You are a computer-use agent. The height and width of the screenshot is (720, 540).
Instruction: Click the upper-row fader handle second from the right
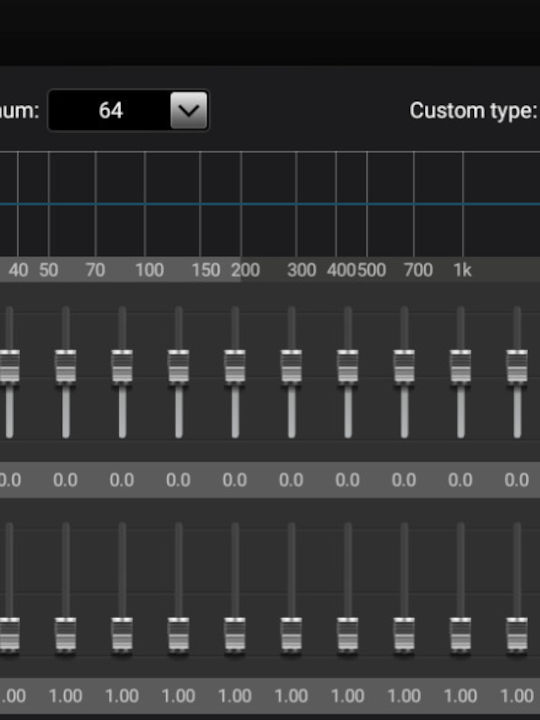pos(461,366)
